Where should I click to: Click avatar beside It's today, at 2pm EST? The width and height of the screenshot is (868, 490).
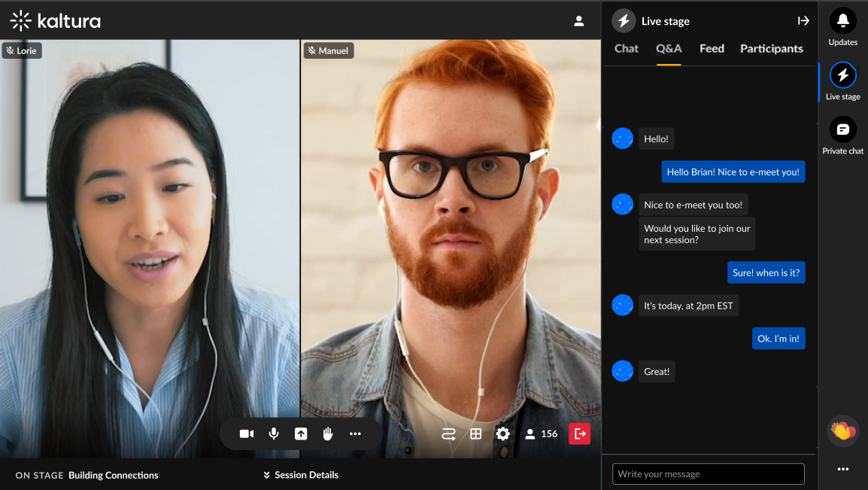pos(622,305)
